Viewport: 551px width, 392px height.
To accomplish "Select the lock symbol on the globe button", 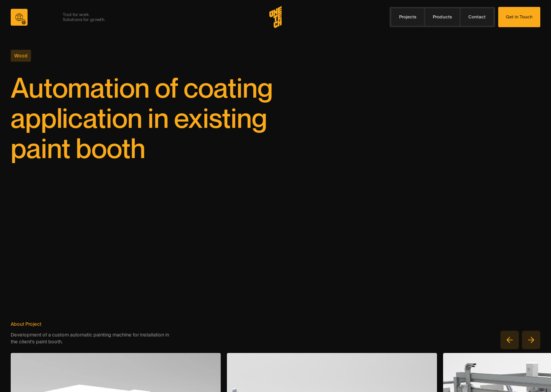I will (24, 22).
